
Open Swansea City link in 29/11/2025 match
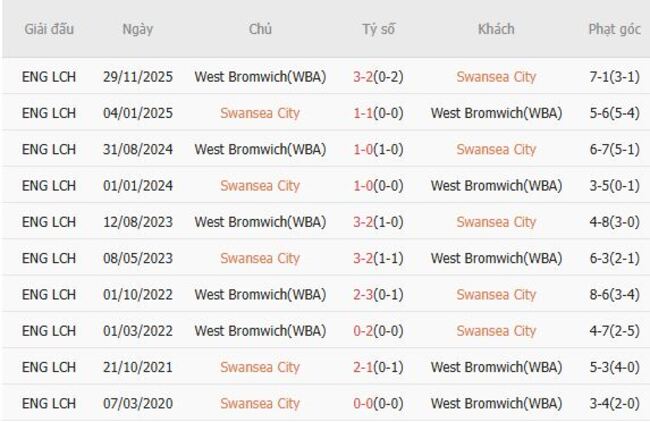(496, 77)
